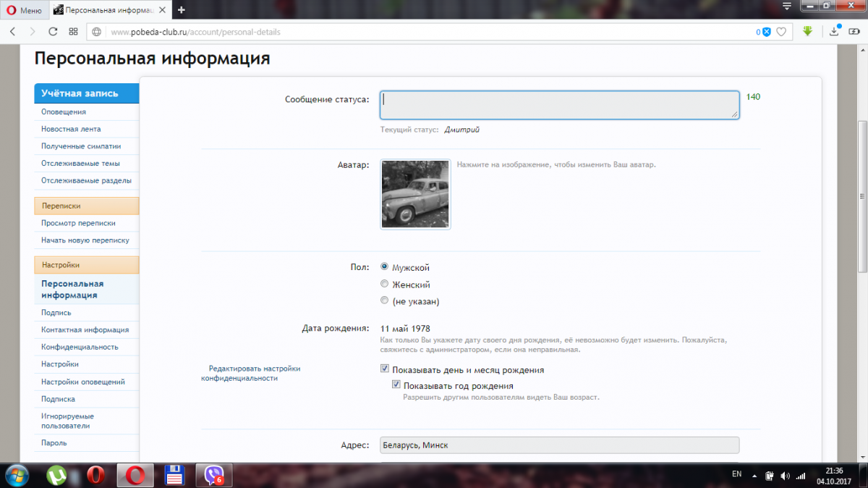The width and height of the screenshot is (868, 488).
Task: Launch uTorrent from the taskbar
Action: (x=56, y=475)
